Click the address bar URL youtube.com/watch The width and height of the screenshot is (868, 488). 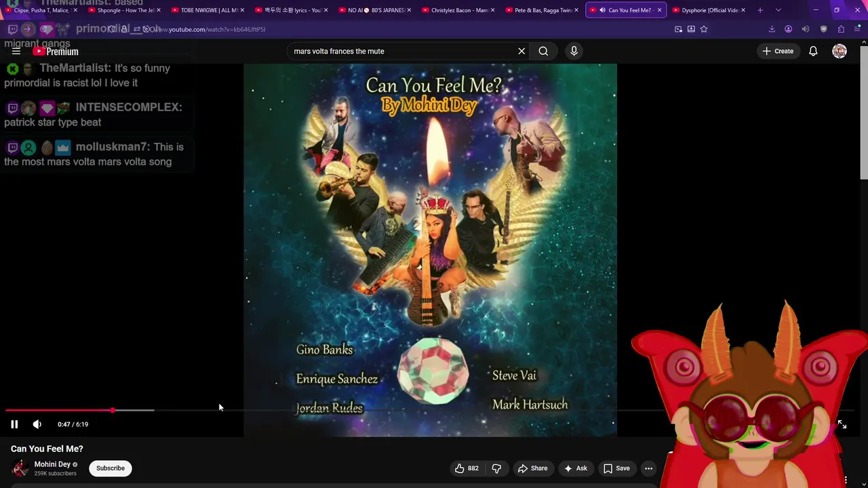(x=210, y=29)
